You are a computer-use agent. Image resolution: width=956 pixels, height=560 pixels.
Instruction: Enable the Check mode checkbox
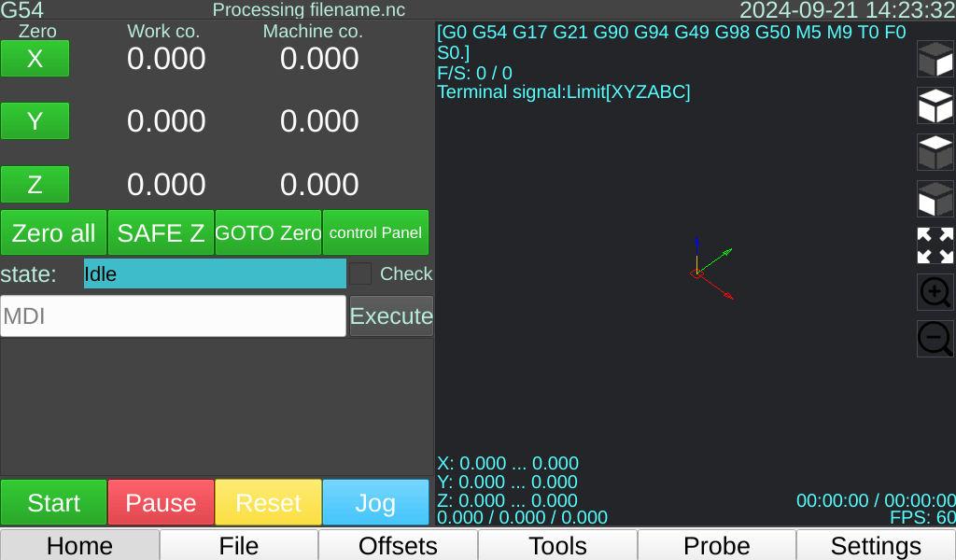point(360,273)
